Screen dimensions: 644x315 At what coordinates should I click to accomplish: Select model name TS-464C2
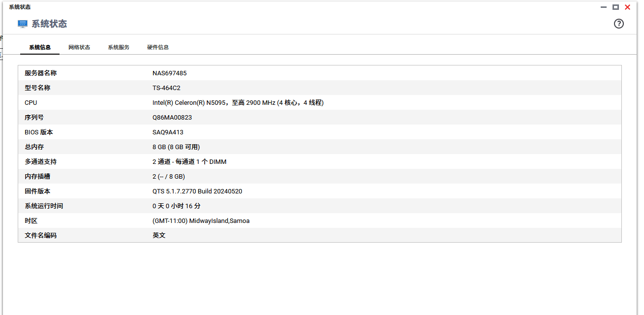[x=166, y=88]
